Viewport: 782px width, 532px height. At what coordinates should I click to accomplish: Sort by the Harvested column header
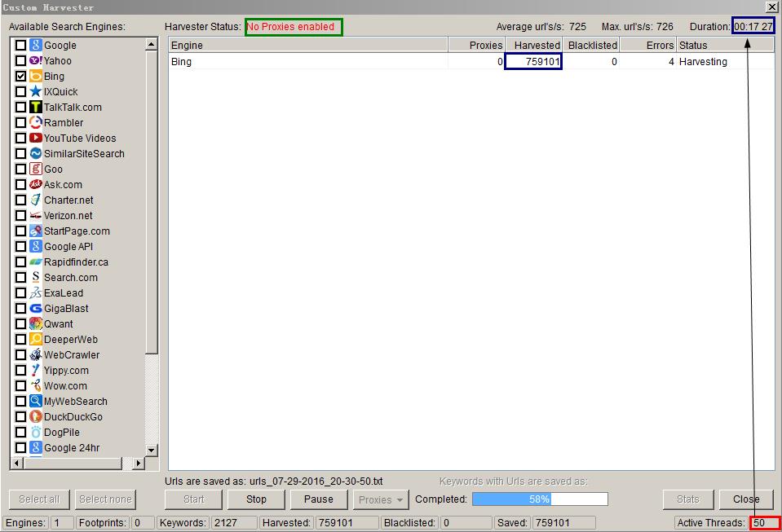533,45
